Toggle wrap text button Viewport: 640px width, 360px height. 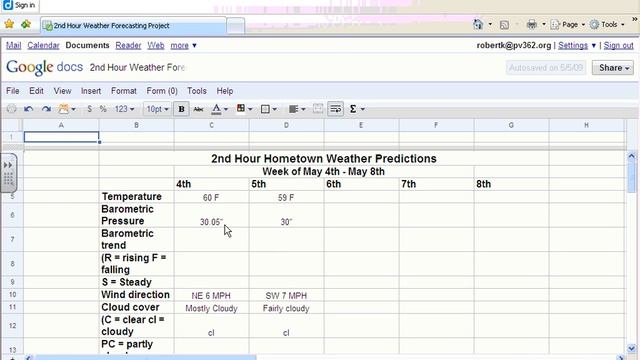click(336, 109)
